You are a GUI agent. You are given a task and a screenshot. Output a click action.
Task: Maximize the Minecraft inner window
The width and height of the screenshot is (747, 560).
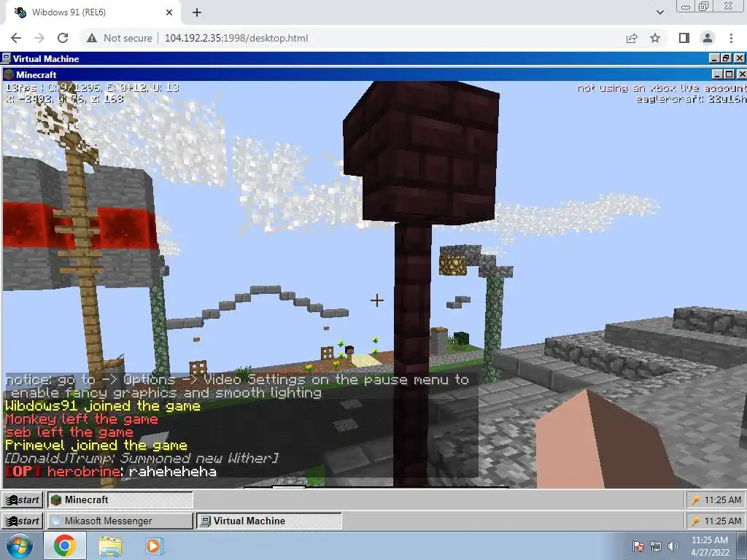pos(729,74)
